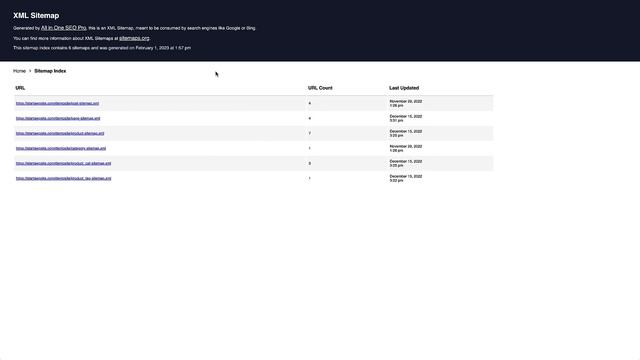
Task: Select the URL Count column header
Action: pyautogui.click(x=320, y=88)
